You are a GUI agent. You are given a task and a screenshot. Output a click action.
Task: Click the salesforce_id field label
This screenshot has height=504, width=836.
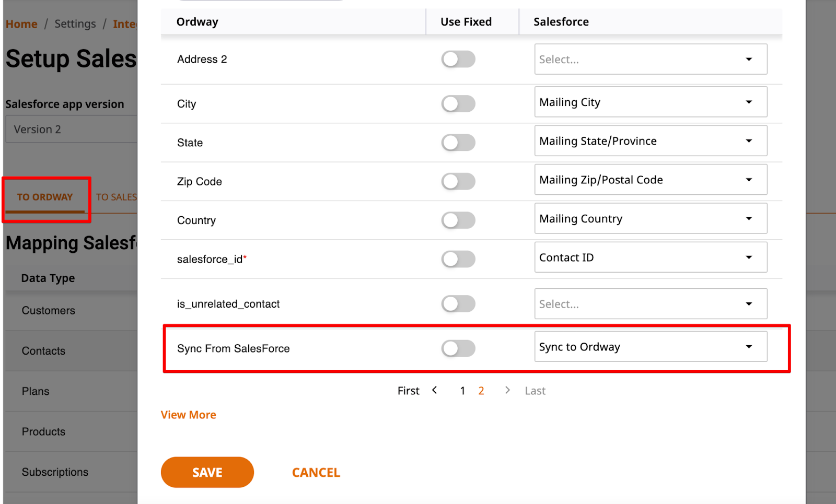tap(211, 259)
